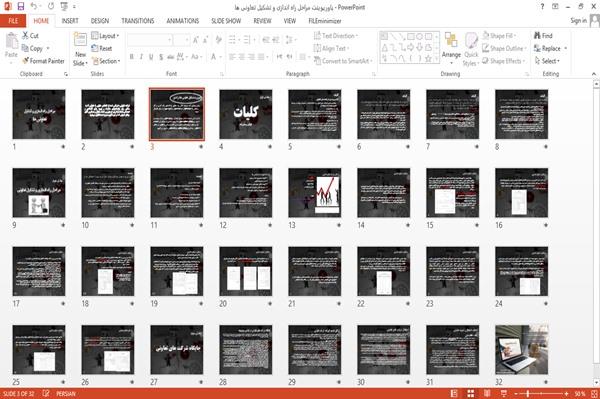Viewport: 600px width, 399px height.
Task: Open the Shape Fill dropdown
Action: tap(499, 36)
